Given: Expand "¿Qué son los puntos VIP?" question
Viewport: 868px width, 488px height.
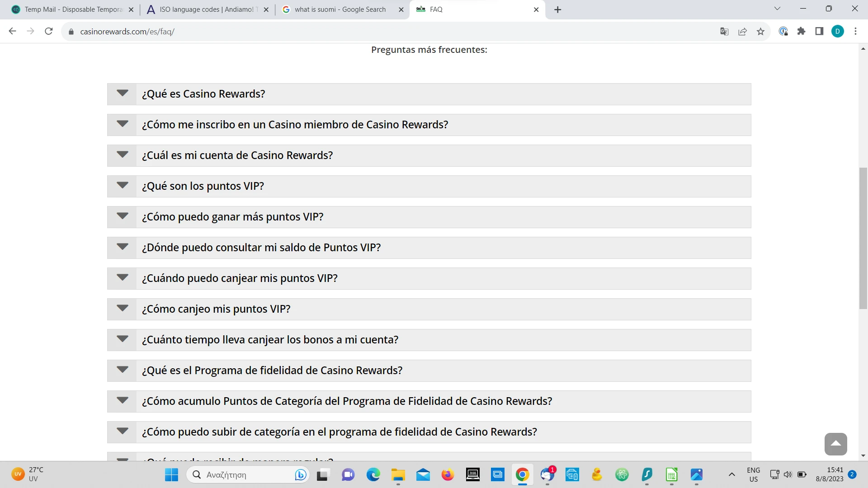Looking at the screenshot, I should click(x=429, y=186).
